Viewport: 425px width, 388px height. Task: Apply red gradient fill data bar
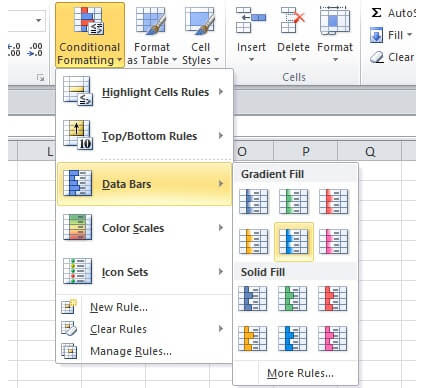tap(334, 202)
